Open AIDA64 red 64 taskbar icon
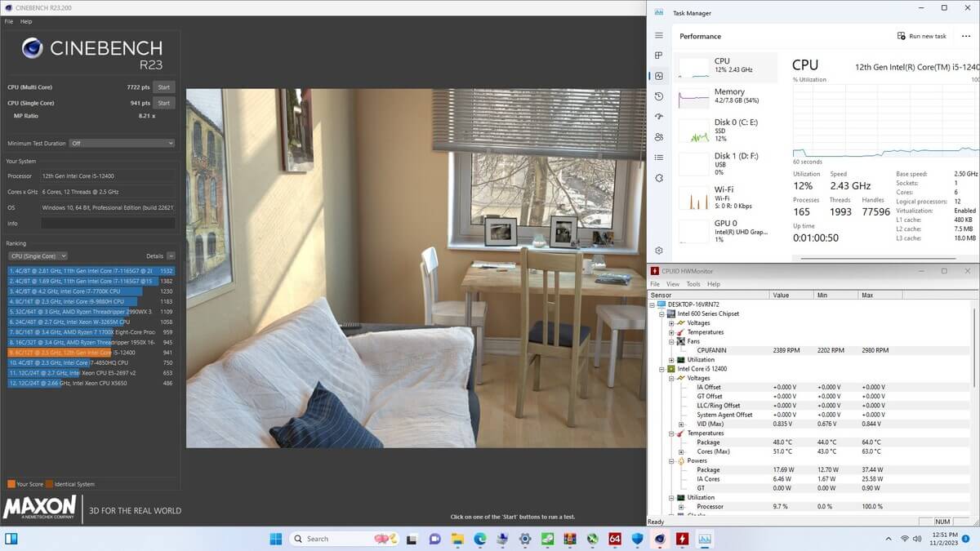Viewport: 980px width, 551px height. point(615,539)
